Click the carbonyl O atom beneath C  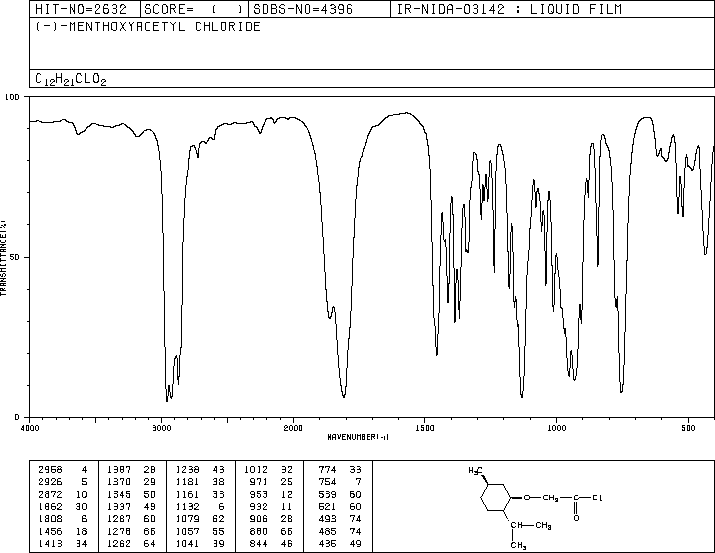pos(576,518)
